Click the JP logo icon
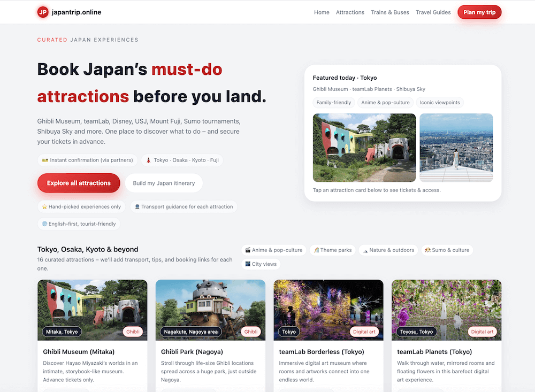 [42, 12]
